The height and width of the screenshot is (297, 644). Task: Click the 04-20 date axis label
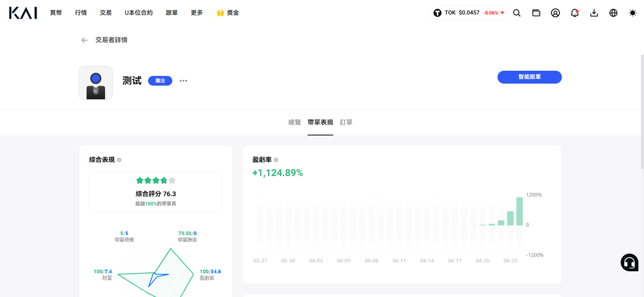point(482,261)
